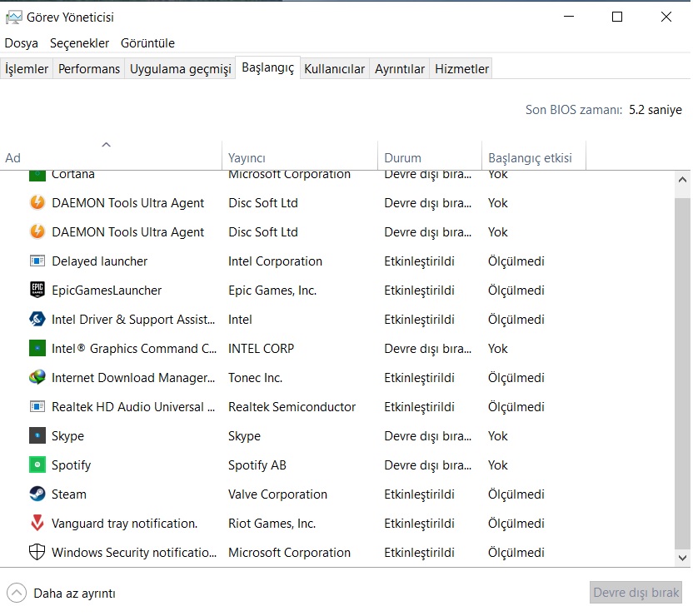Viewport: 693px width, 616px height.
Task: Select the Intel® Graphics Command C... name
Action: [134, 349]
